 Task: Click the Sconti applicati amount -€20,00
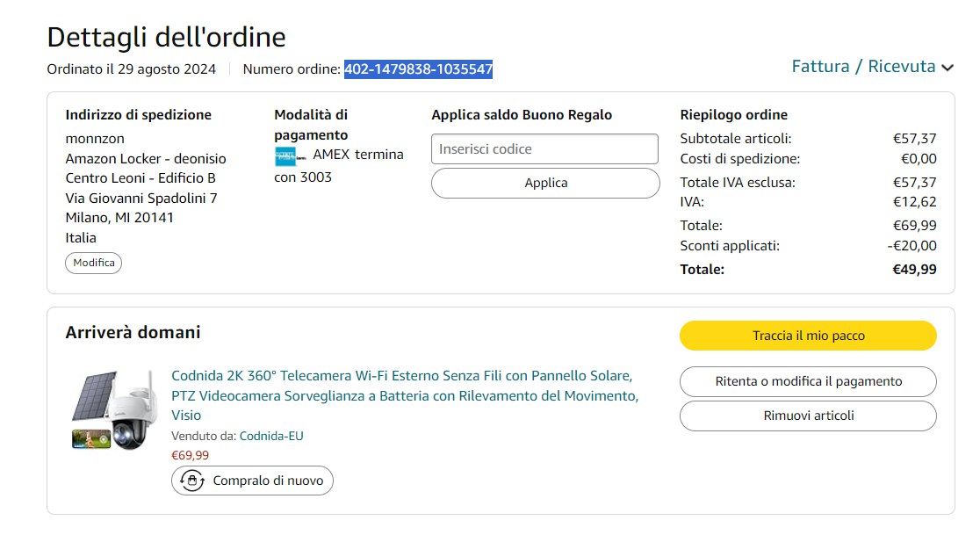[912, 246]
